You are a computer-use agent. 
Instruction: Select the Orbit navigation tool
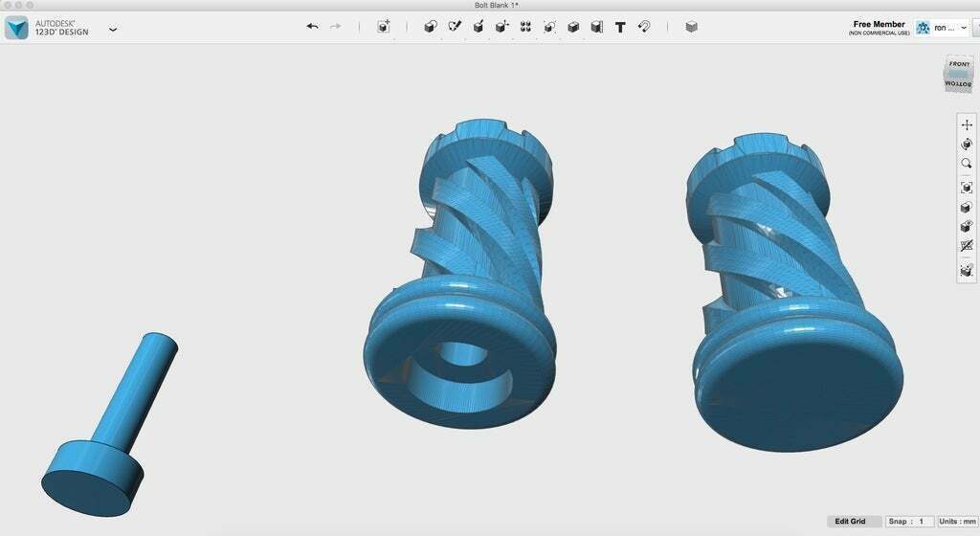coord(967,145)
